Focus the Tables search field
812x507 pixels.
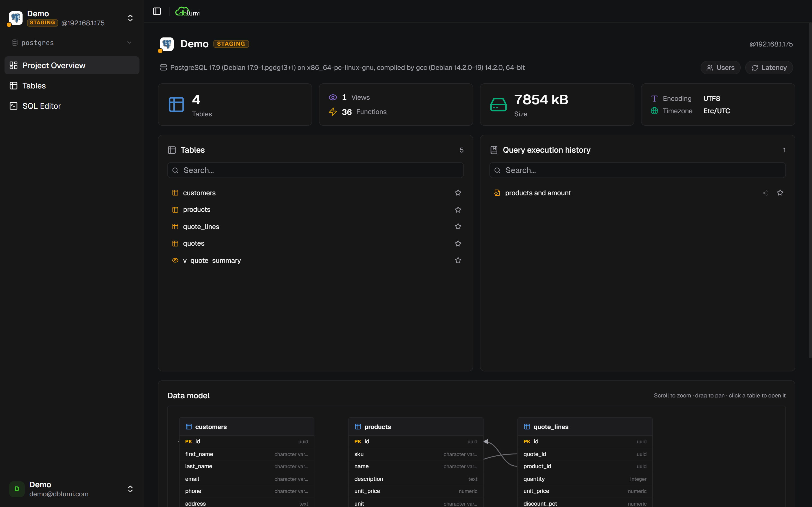point(315,170)
